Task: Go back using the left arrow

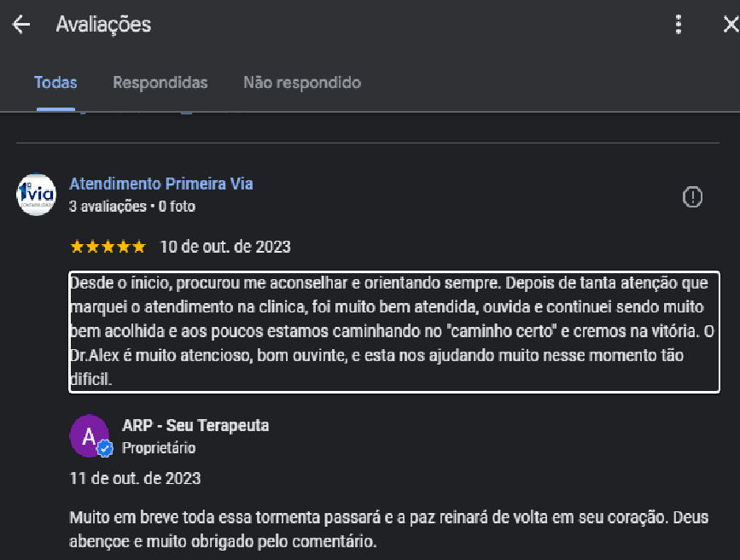Action: coord(20,25)
